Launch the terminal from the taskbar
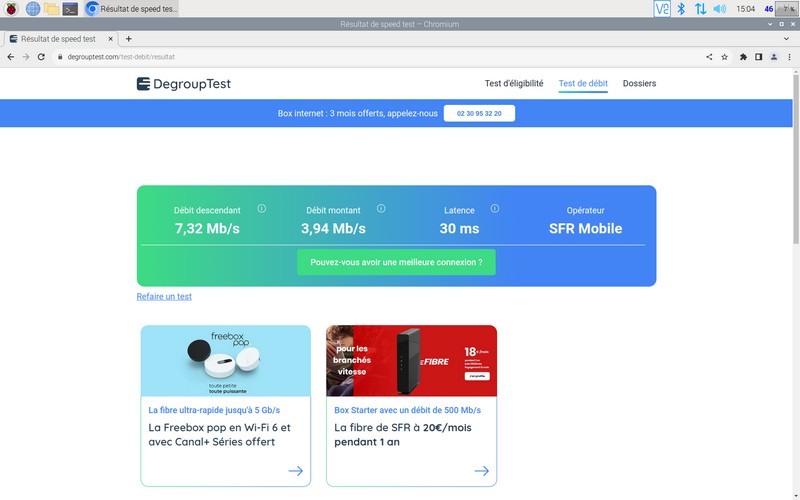 (x=70, y=9)
